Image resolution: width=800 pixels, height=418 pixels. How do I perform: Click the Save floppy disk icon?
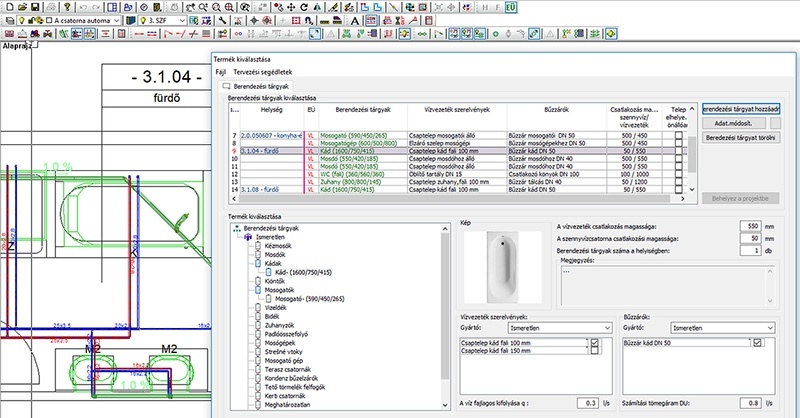click(35, 7)
